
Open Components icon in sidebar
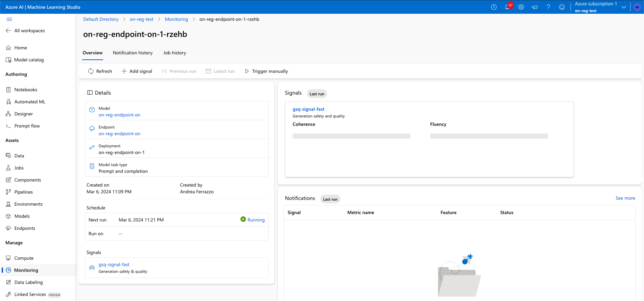[x=8, y=180]
